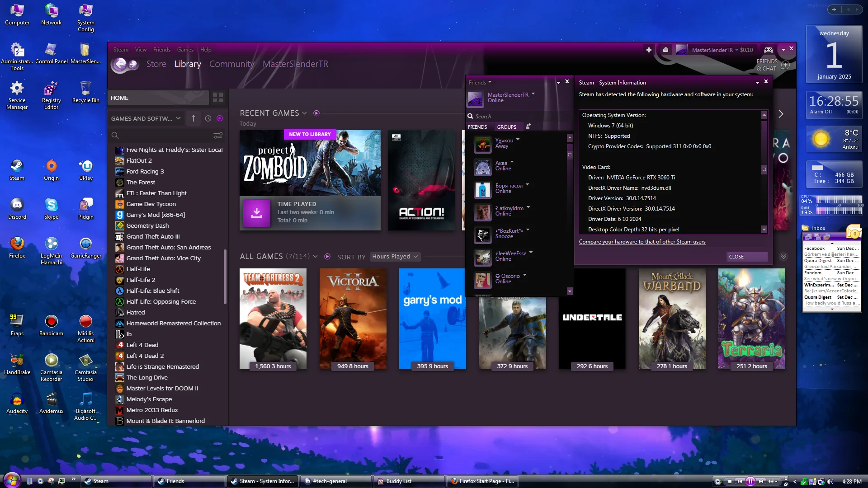Image resolution: width=868 pixels, height=488 pixels.
Task: Expand the Games and Software filter dropdown
Action: tap(146, 118)
